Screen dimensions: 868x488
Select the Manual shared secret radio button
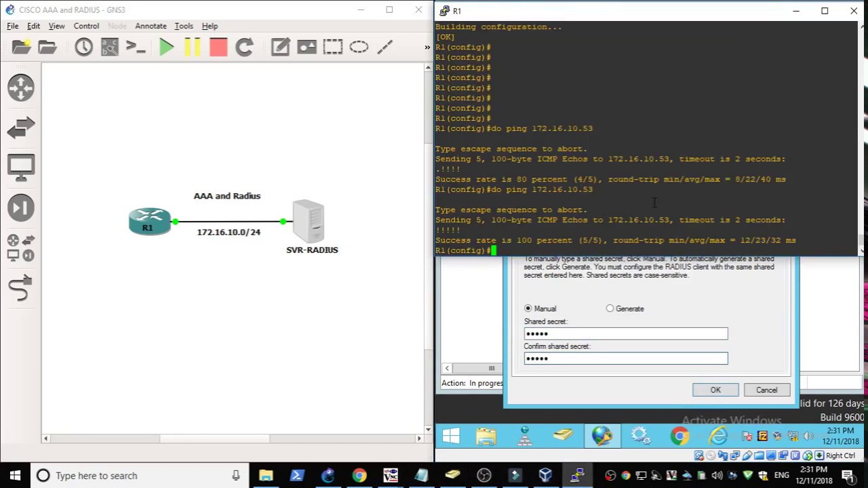coord(528,308)
